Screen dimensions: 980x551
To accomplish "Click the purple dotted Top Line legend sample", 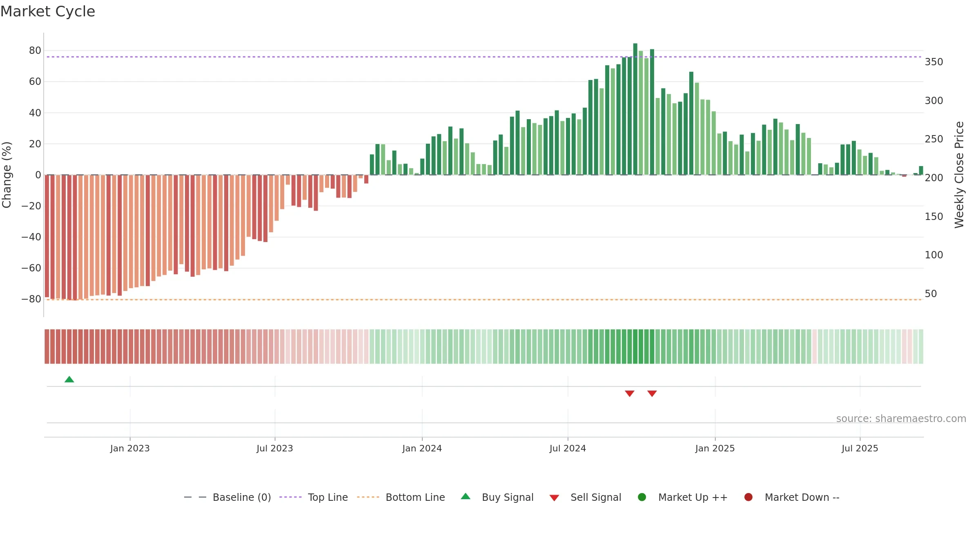I will (290, 497).
